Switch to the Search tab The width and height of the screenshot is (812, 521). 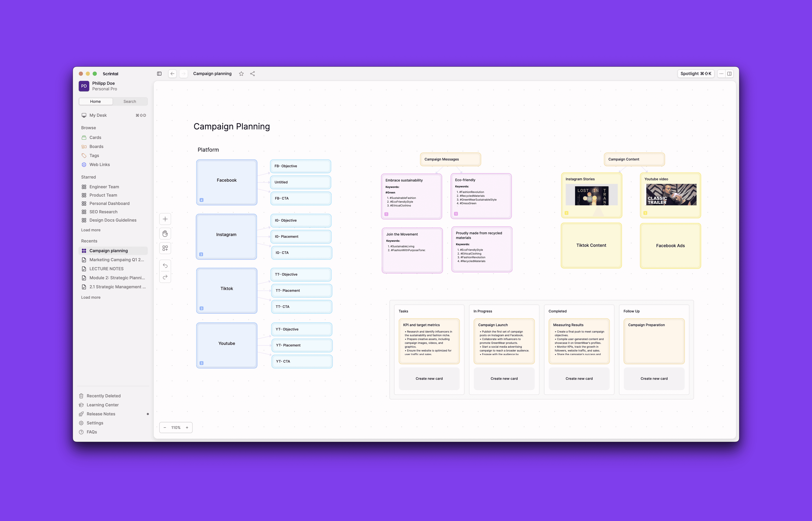tap(130, 102)
